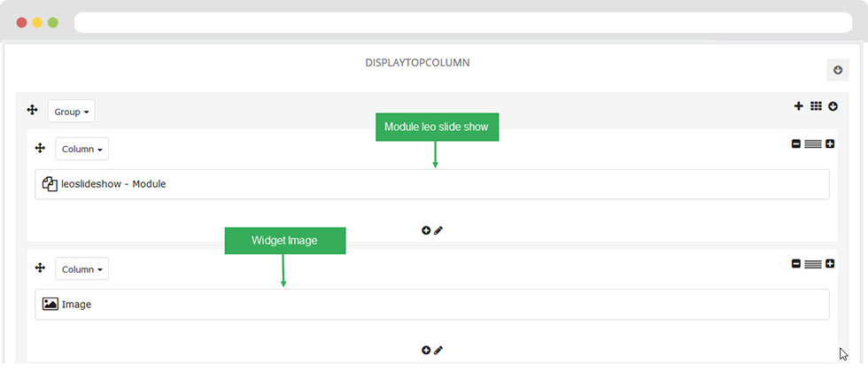The height and width of the screenshot is (371, 868).
Task: Click the second Column's move handle icon
Action: point(40,267)
